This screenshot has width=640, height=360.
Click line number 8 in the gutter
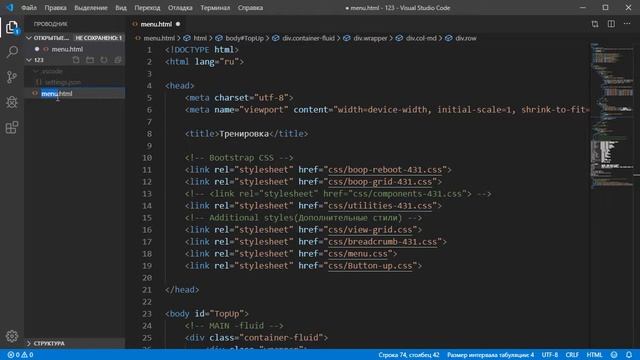coord(149,134)
